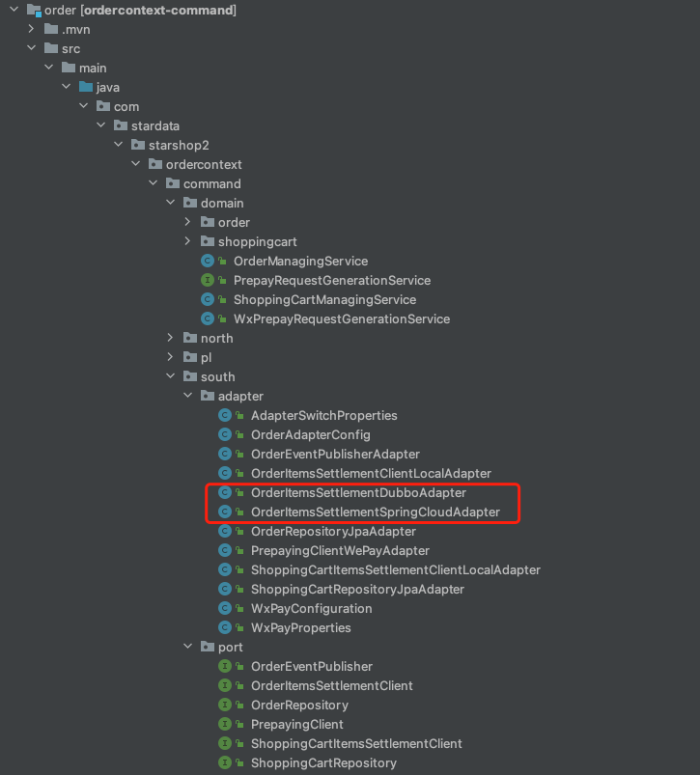Collapse the south package chevron
The width and height of the screenshot is (700, 775).
click(171, 376)
